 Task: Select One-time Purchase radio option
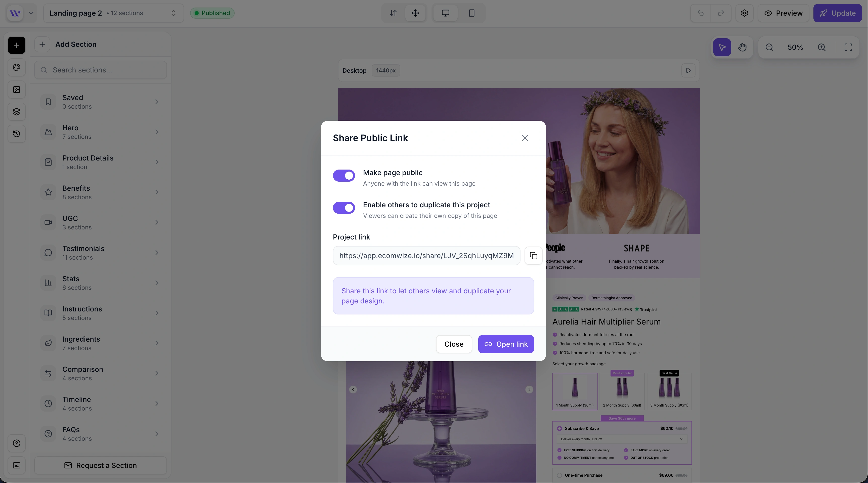(559, 475)
